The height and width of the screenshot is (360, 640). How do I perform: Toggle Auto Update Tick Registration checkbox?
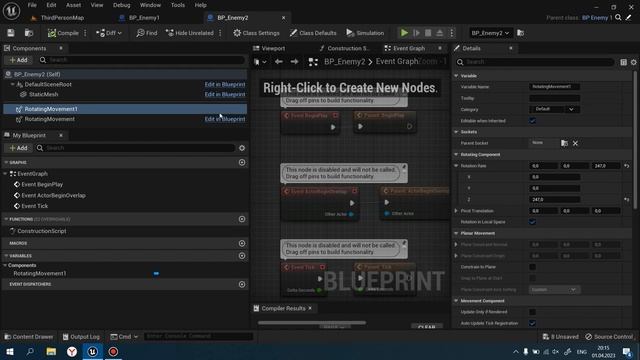click(x=532, y=323)
